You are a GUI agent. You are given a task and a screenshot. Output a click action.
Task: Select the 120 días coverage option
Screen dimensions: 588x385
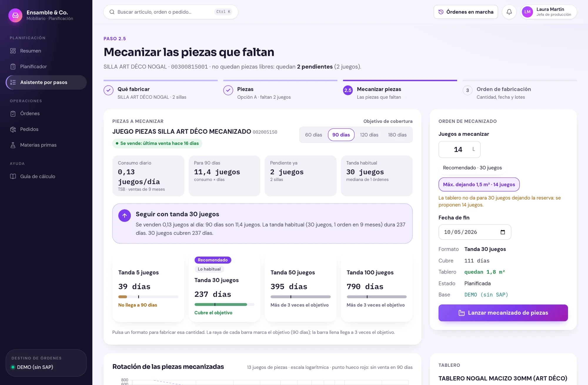pos(369,135)
